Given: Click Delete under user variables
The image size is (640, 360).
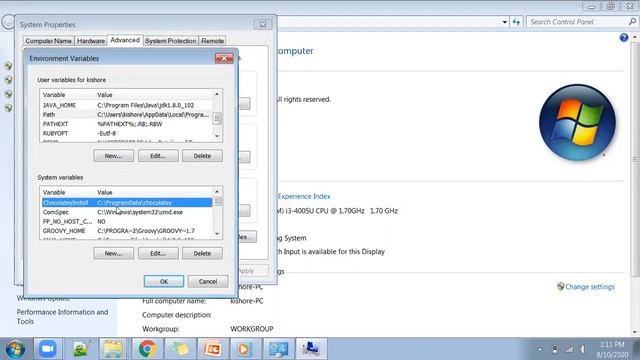Looking at the screenshot, I should pos(202,156).
